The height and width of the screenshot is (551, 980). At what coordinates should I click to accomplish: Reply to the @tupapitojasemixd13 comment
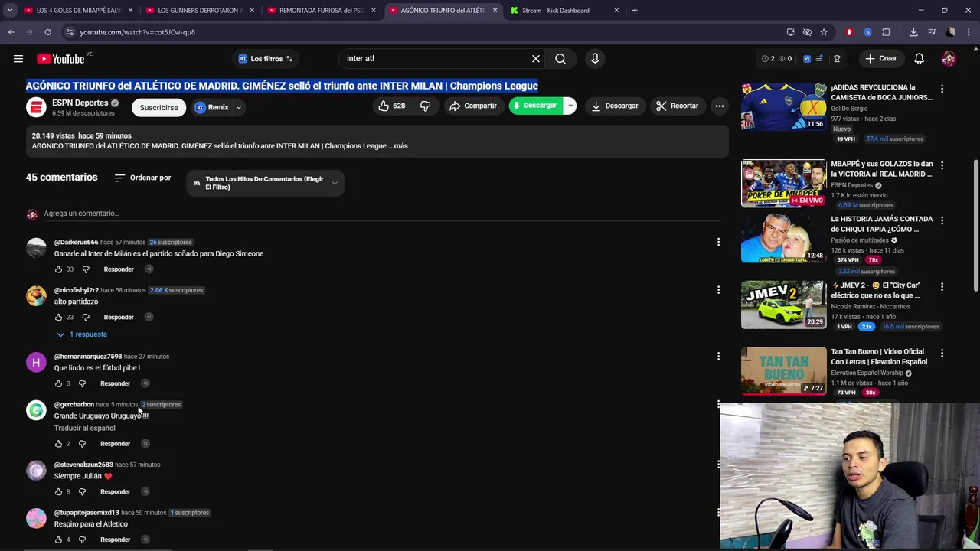point(115,540)
